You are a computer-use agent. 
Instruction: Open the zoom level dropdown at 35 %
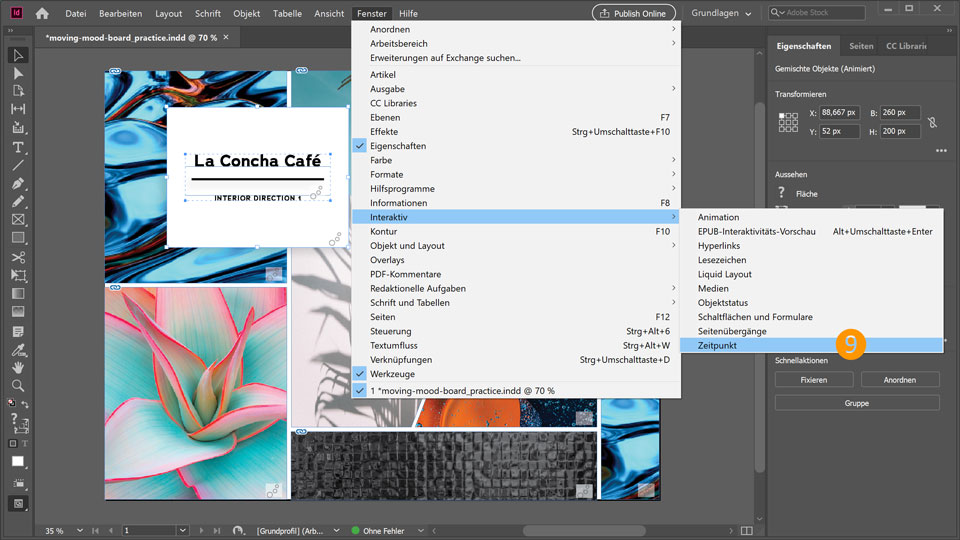80,531
